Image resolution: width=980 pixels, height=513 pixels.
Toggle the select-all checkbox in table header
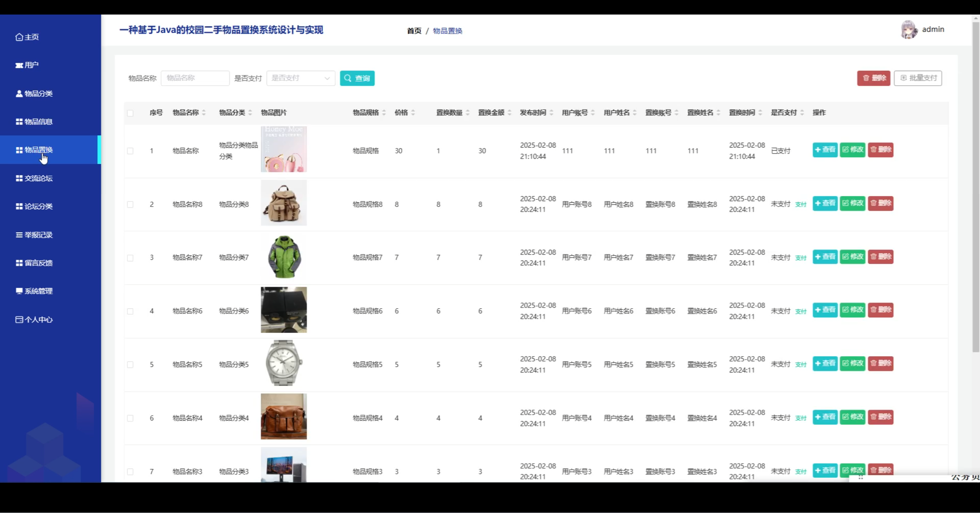coord(131,113)
